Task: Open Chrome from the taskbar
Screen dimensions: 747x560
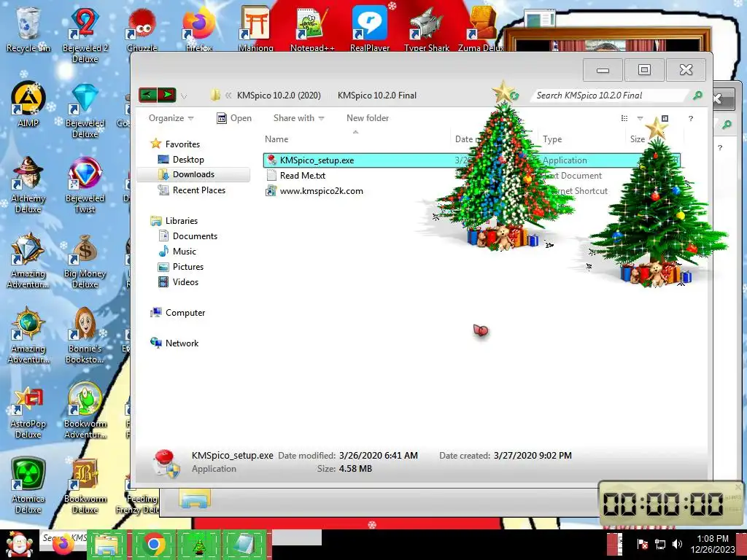Action: tap(153, 544)
